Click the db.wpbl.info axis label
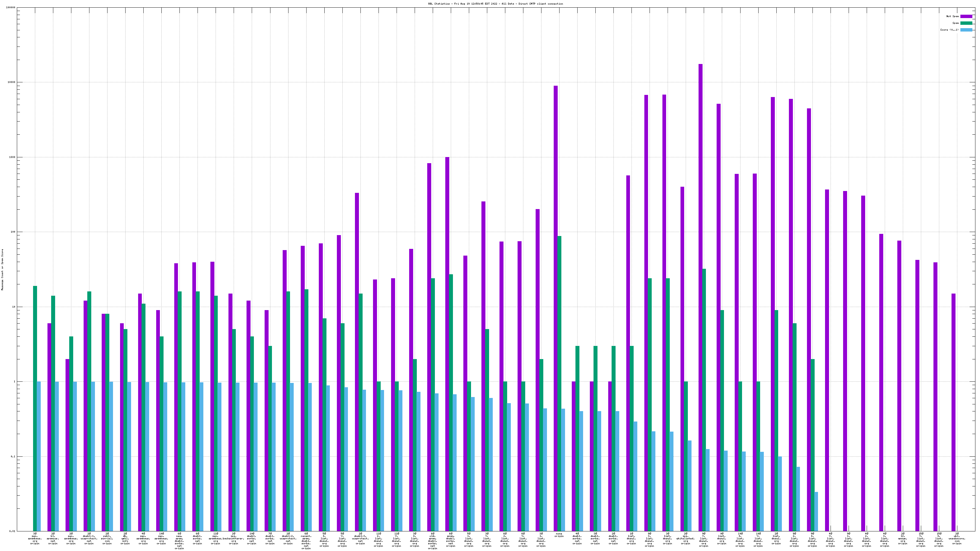Viewport: 980px width, 551px height. pyautogui.click(x=125, y=539)
